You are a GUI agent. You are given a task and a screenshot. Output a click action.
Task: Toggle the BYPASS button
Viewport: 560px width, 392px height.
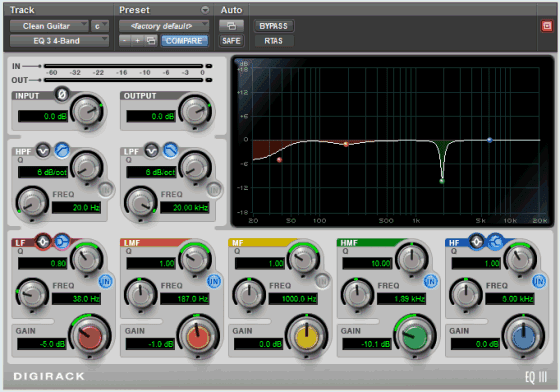(274, 26)
